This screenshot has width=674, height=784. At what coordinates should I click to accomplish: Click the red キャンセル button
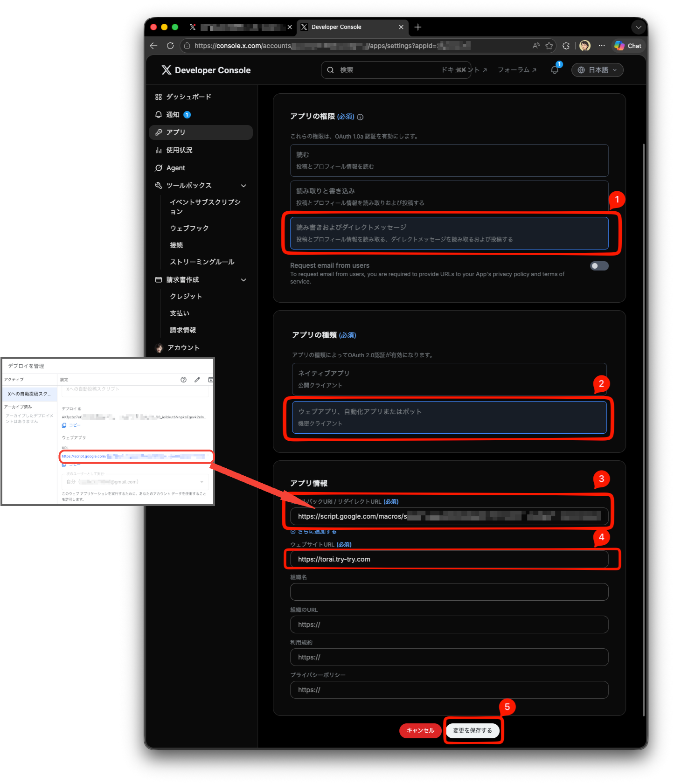pyautogui.click(x=420, y=730)
